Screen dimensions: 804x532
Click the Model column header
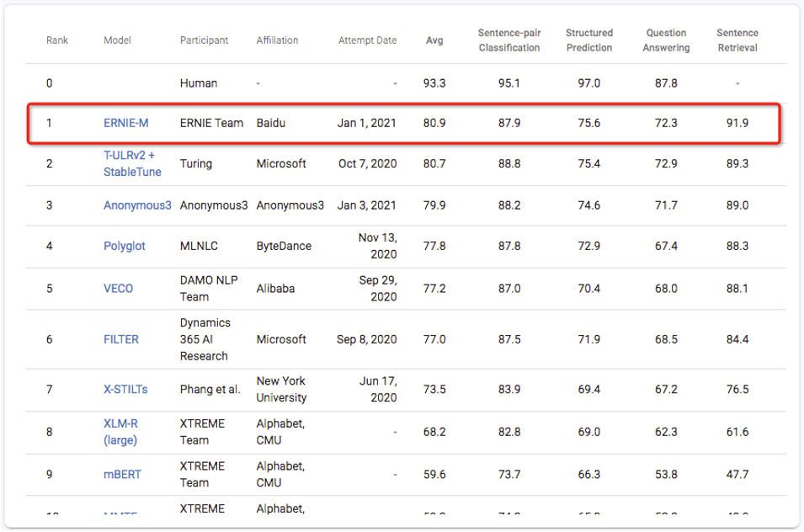pos(117,40)
